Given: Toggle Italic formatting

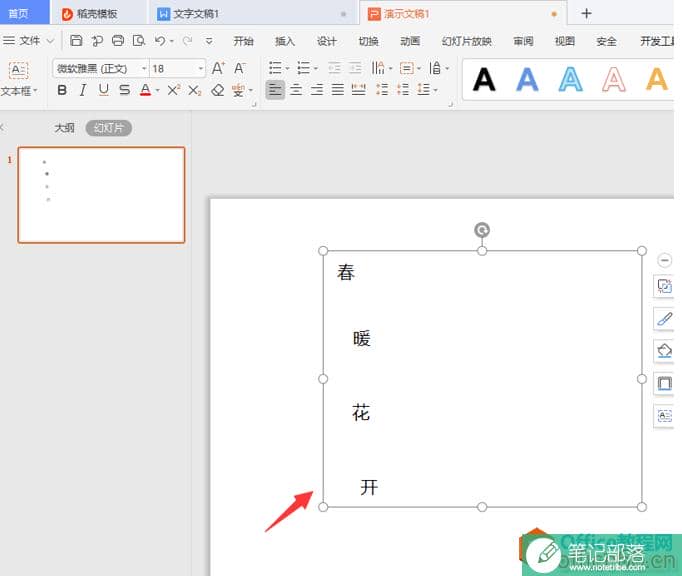Looking at the screenshot, I should point(82,90).
